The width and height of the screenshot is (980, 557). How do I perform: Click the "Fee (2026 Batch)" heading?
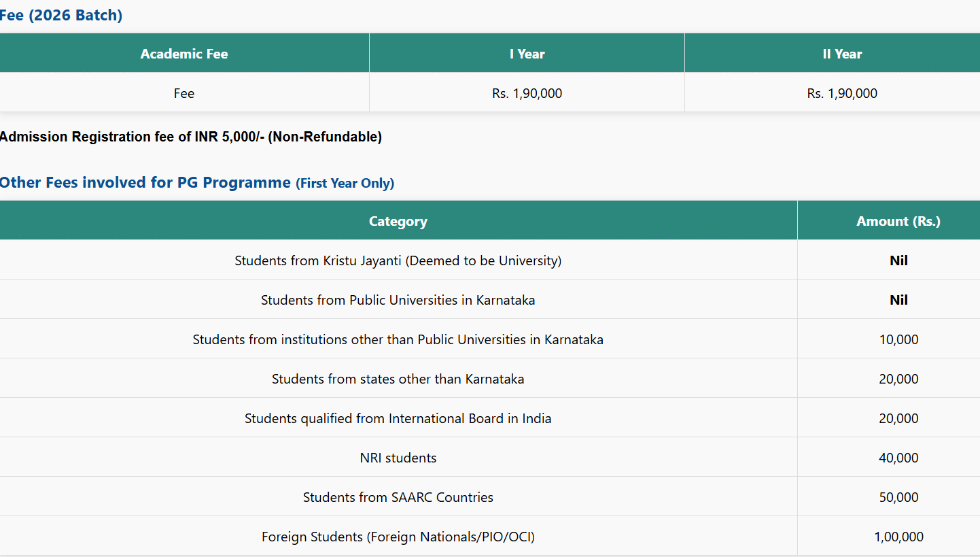tap(61, 15)
